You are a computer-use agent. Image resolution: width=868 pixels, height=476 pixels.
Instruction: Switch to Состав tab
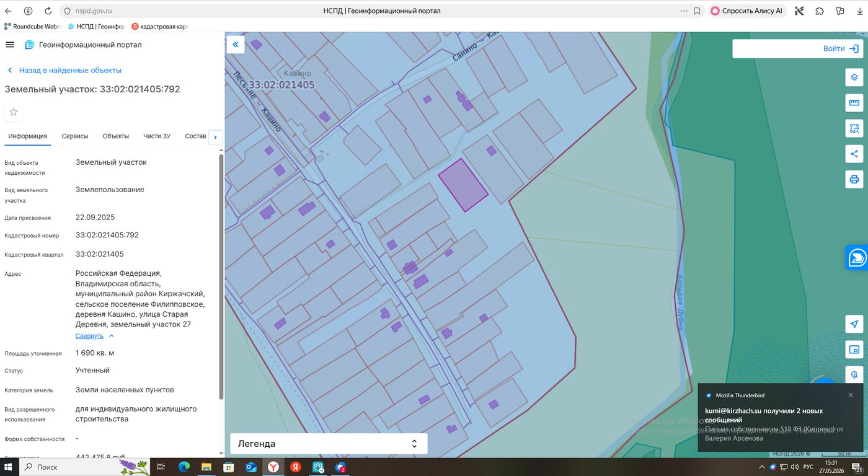pos(195,136)
